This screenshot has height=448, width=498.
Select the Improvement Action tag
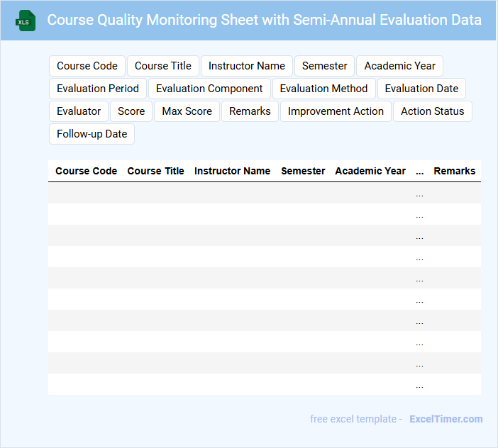[336, 111]
